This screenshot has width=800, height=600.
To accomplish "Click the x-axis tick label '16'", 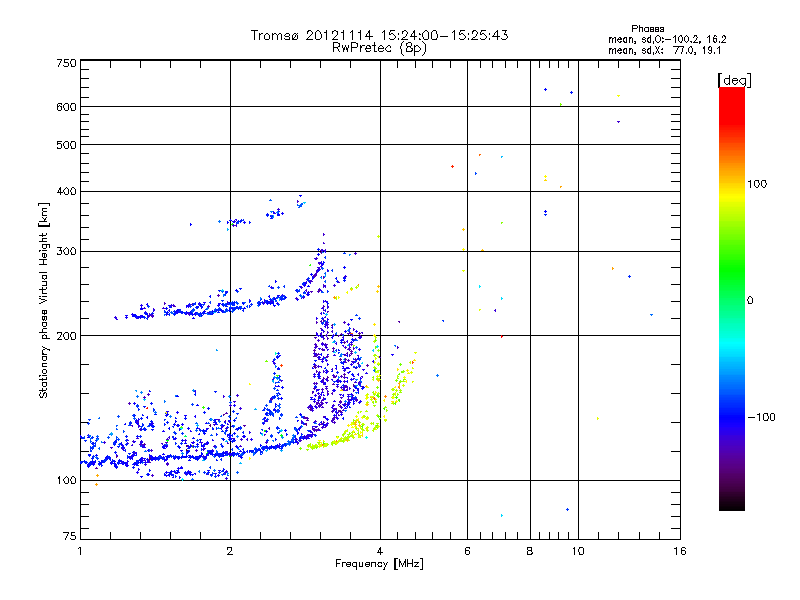I will tap(680, 551).
